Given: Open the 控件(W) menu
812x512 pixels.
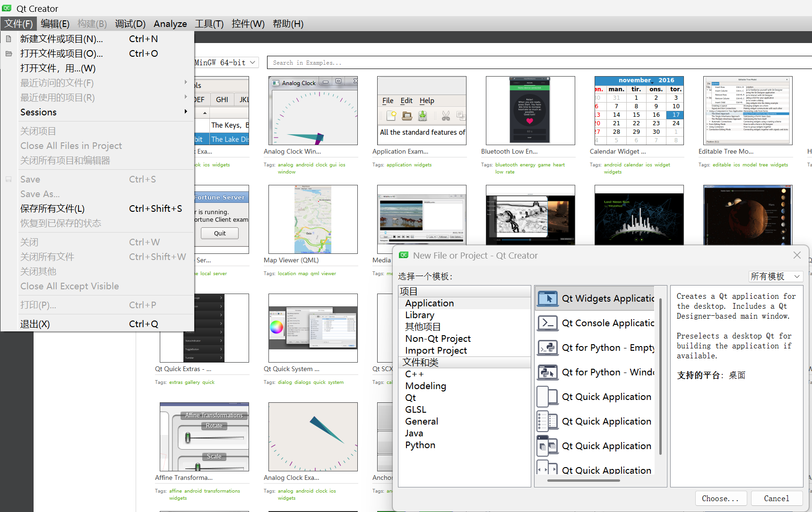Looking at the screenshot, I should click(x=248, y=24).
